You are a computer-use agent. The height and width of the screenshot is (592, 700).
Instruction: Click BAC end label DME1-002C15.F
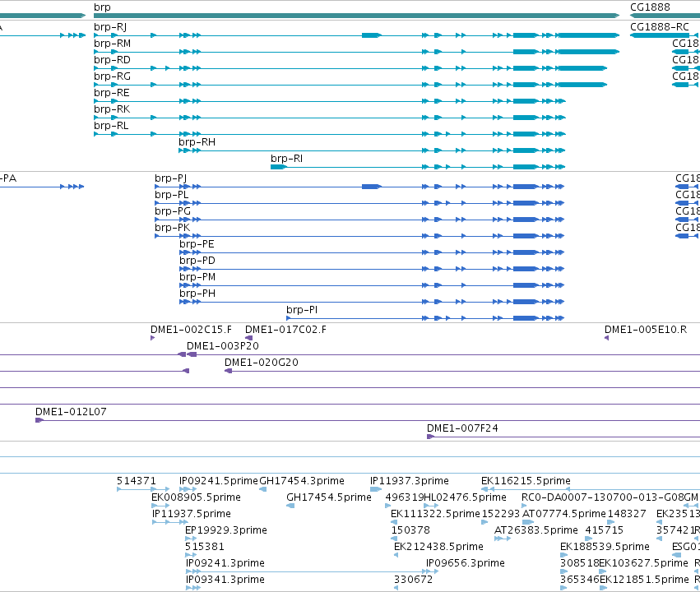tap(191, 330)
